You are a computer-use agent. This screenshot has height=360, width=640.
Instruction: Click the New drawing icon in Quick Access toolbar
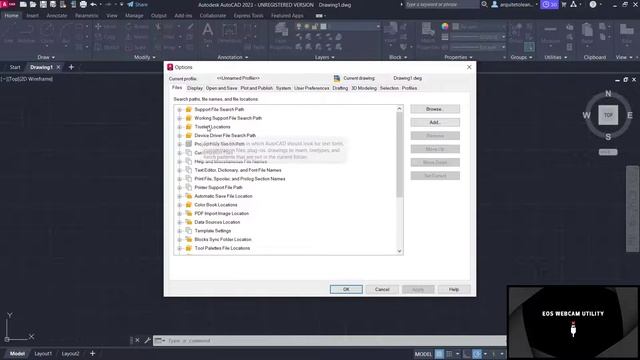tap(23, 4)
